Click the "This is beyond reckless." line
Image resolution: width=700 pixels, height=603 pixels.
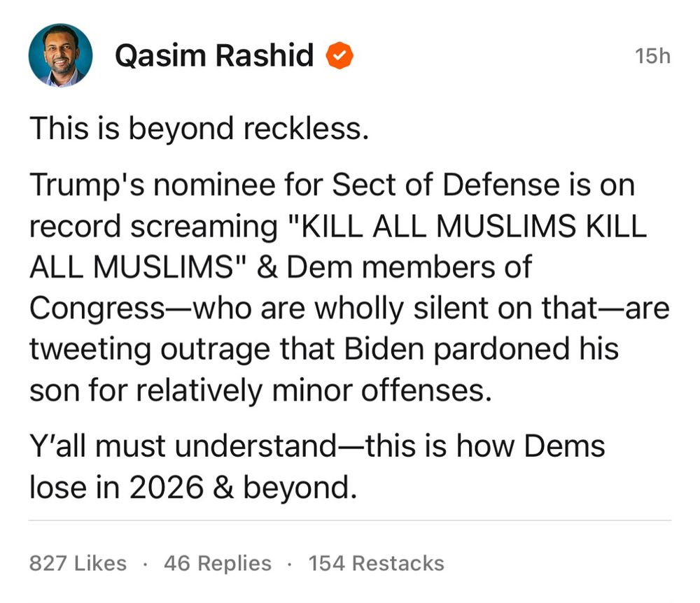[198, 129]
